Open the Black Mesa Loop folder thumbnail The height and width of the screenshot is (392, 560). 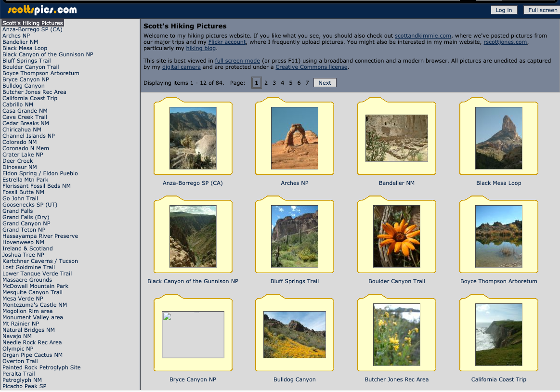click(x=498, y=138)
